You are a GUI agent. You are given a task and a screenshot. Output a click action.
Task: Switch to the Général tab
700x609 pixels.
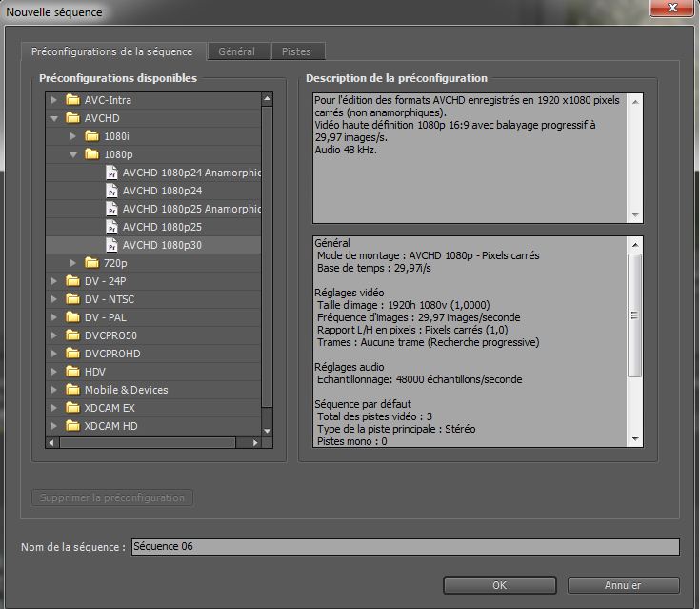coord(238,51)
